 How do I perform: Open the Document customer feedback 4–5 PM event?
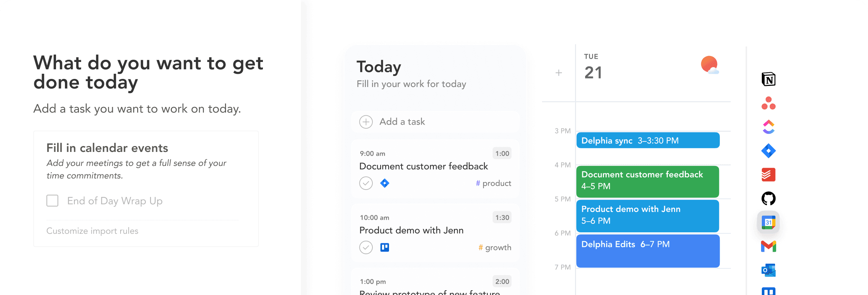click(647, 182)
